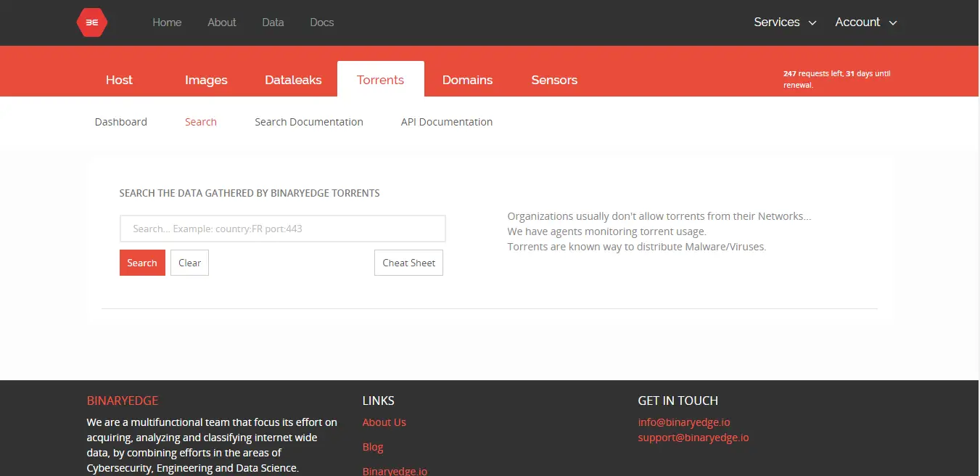The height and width of the screenshot is (476, 980).
Task: Click 'Organizations usually don't allow torrents' text
Action: pos(659,216)
